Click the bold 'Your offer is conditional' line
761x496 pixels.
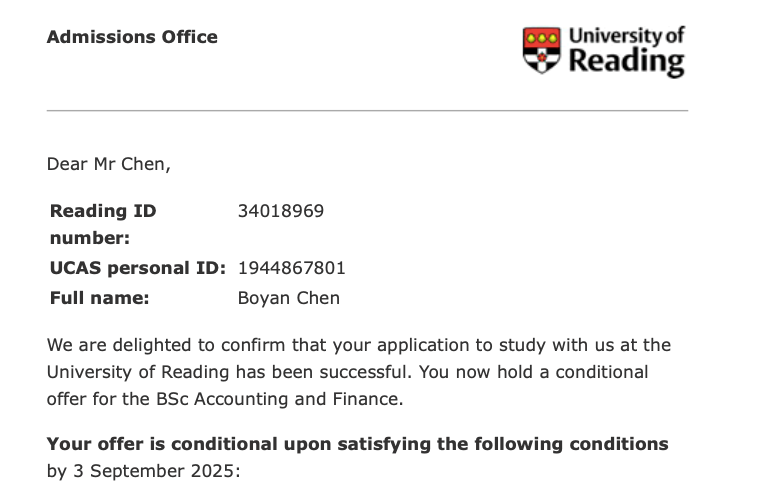click(357, 443)
